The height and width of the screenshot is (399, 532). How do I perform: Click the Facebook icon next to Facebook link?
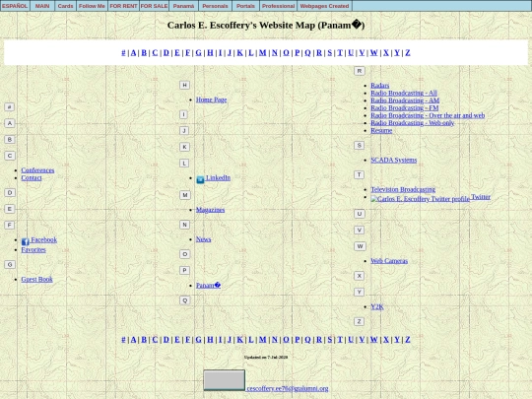point(25,241)
